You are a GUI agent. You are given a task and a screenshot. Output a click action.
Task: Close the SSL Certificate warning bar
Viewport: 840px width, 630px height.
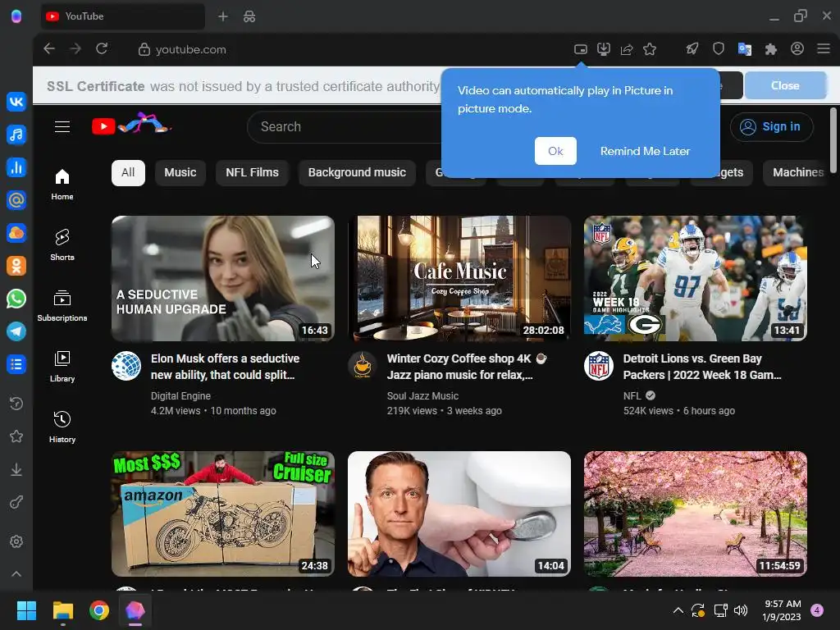(x=785, y=85)
